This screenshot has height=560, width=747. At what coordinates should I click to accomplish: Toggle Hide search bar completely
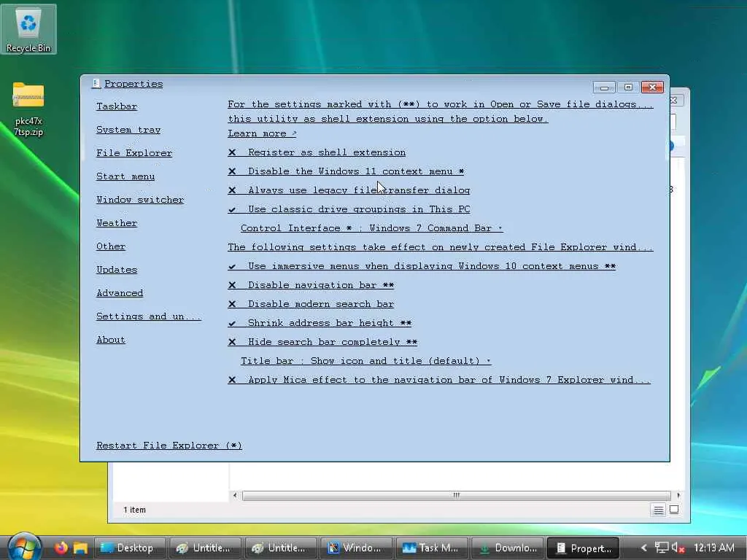click(x=322, y=342)
